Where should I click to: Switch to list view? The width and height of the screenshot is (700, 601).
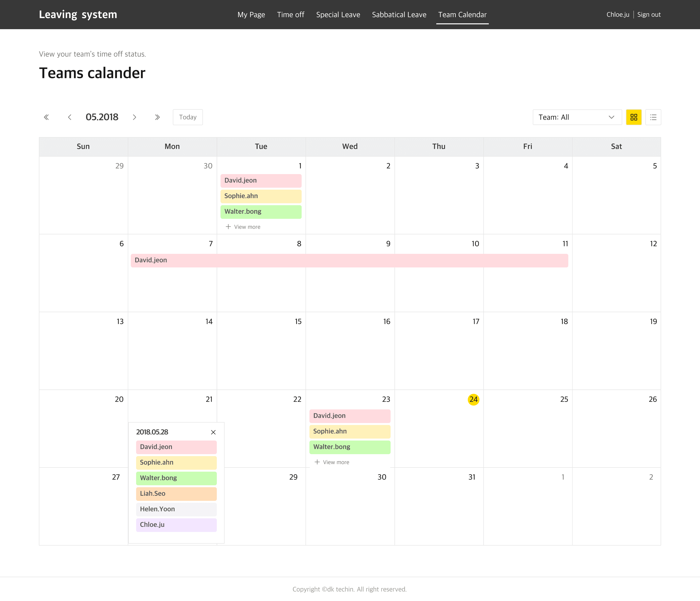click(x=653, y=117)
